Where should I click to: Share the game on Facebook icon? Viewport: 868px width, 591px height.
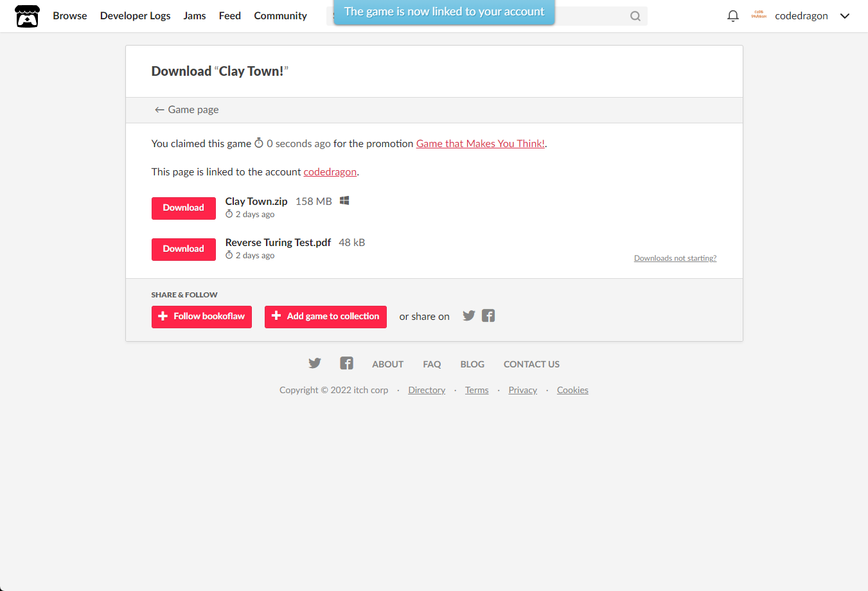coord(488,315)
